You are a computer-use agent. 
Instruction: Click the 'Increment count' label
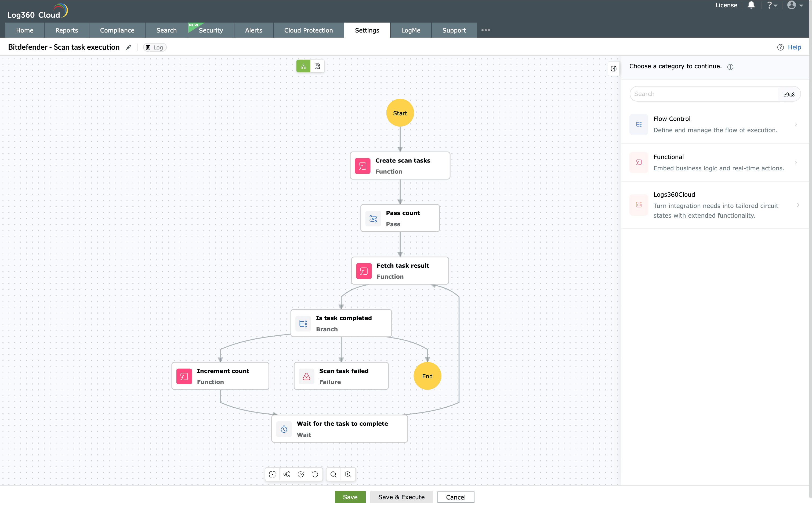(223, 371)
